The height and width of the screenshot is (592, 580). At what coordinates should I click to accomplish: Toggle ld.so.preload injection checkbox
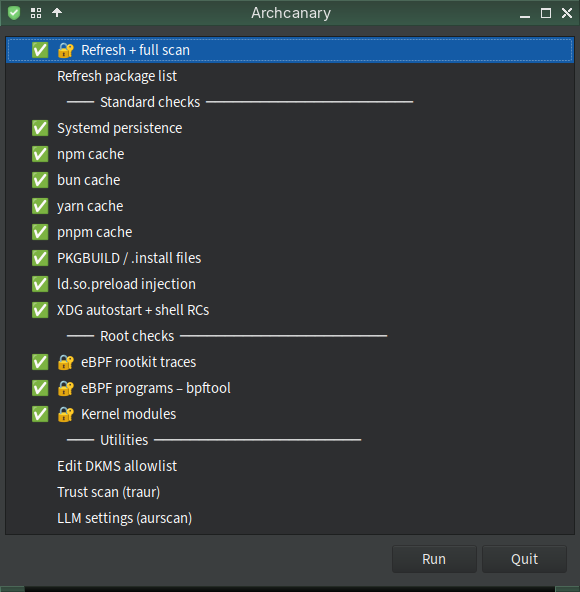(40, 284)
